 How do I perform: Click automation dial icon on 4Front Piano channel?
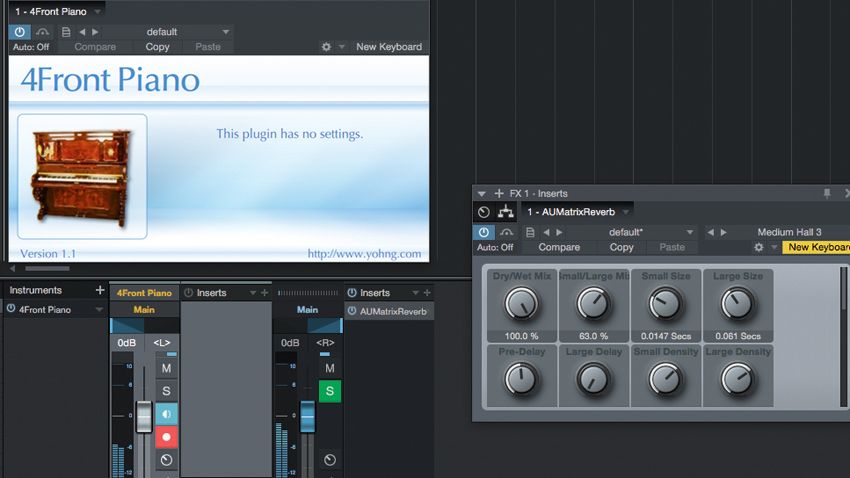pyautogui.click(x=166, y=460)
